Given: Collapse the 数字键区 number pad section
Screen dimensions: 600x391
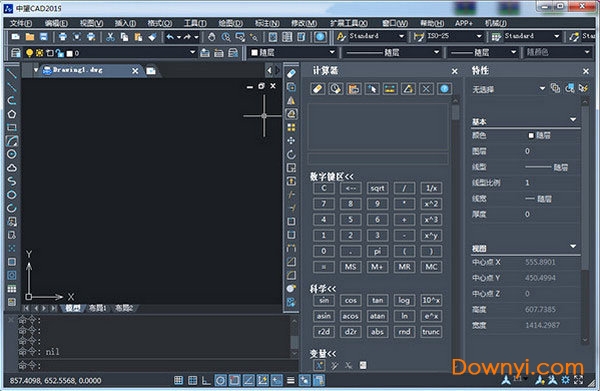Looking at the screenshot, I should click(331, 177).
